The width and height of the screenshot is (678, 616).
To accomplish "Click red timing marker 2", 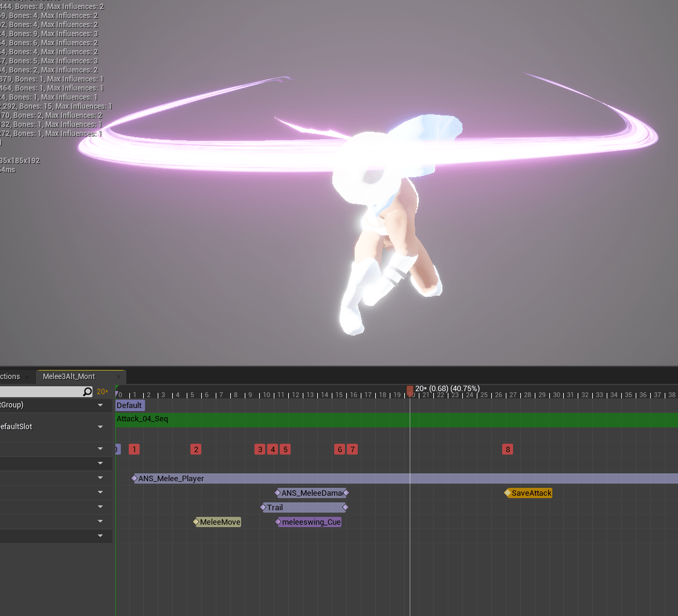I will pos(195,449).
